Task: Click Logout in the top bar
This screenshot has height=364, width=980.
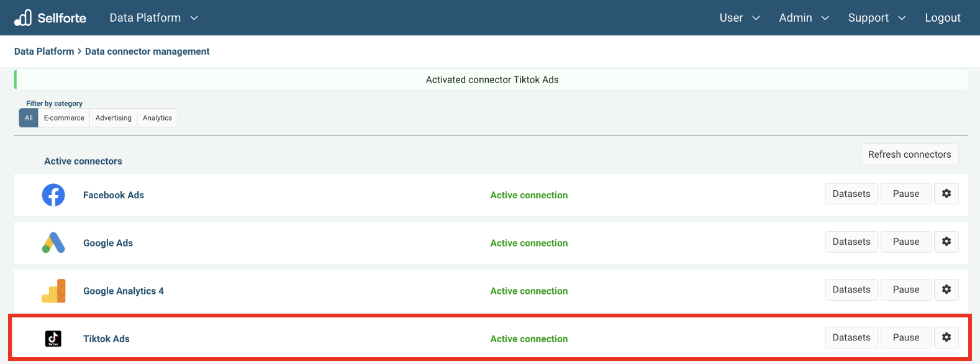Action: (942, 18)
